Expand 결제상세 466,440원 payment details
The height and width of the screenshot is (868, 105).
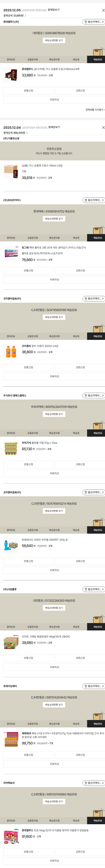[x=16, y=133]
